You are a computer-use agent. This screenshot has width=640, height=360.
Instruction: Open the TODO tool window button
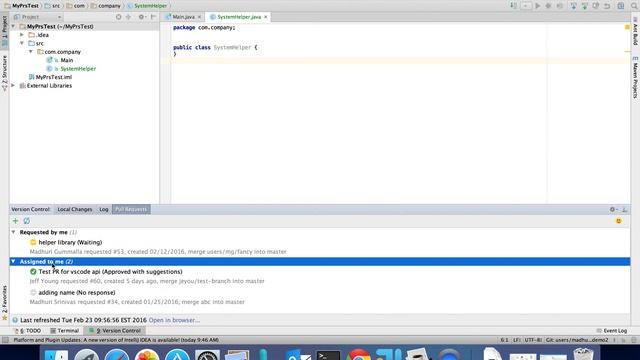28,331
